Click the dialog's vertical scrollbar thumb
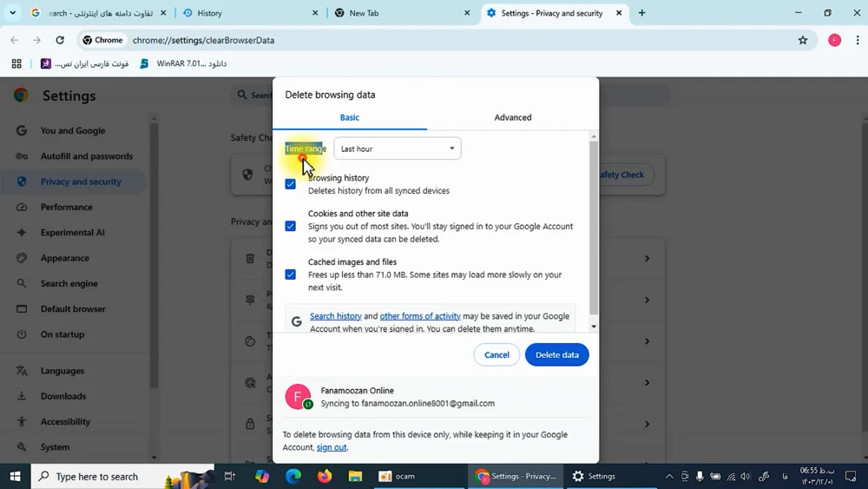868x489 pixels. (594, 227)
